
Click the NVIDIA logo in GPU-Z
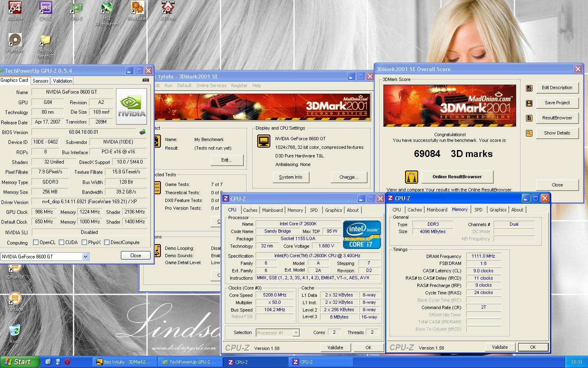click(131, 106)
